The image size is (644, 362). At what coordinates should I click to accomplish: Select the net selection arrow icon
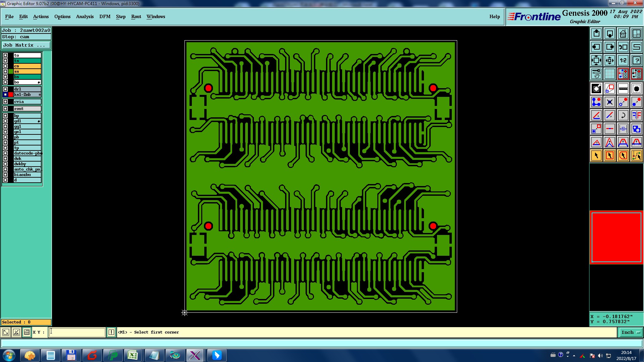coord(636,156)
